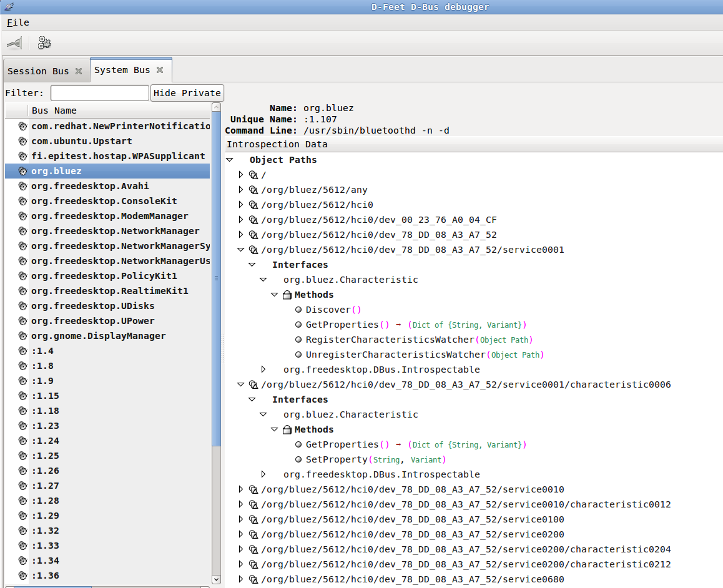Viewport: 723px width, 588px height.
Task: Click the icon beside com.ubuntu.Upstart
Action: click(x=22, y=142)
